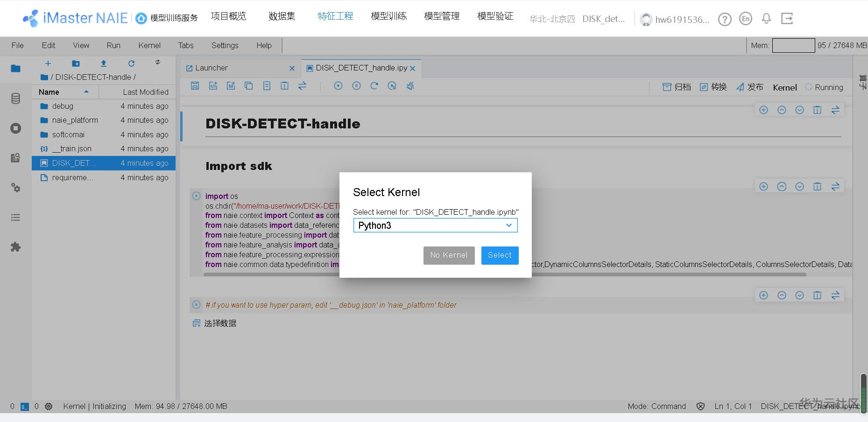Image resolution: width=868 pixels, height=422 pixels.
Task: Open the __train.json file
Action: [104, 148]
